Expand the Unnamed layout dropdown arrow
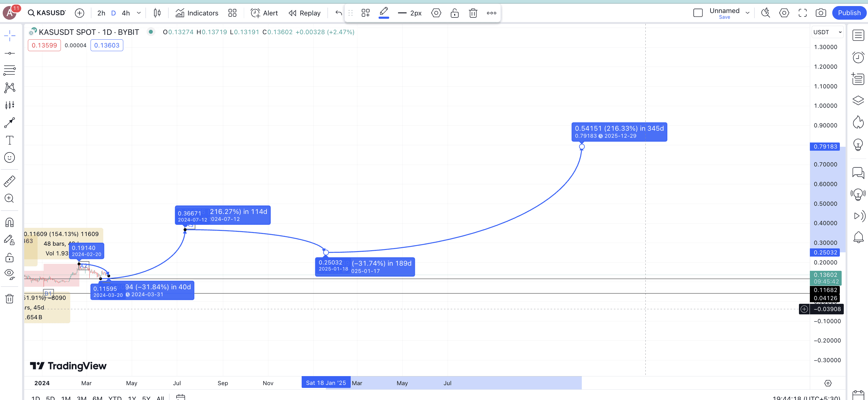 pos(747,13)
